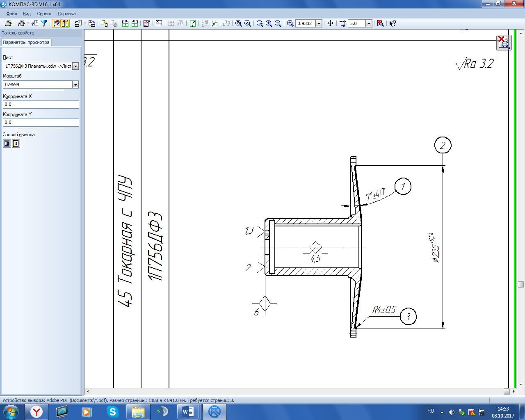This screenshot has width=525, height=420.
Task: Click the icon left of the 5.0 field
Action: [343, 23]
